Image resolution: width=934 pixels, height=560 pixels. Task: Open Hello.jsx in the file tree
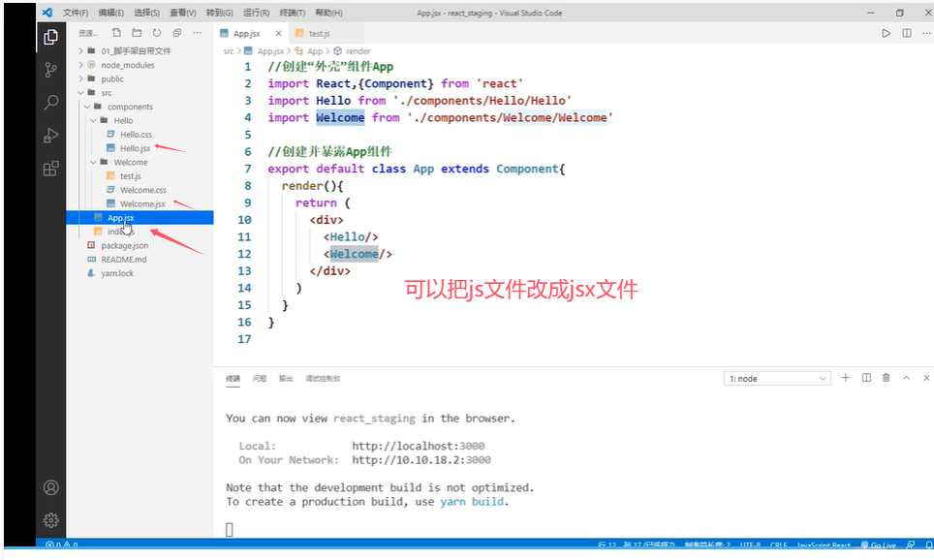136,148
